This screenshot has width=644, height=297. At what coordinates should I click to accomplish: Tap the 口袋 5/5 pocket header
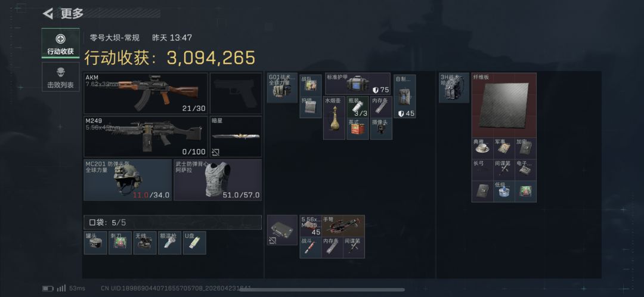(x=172, y=222)
